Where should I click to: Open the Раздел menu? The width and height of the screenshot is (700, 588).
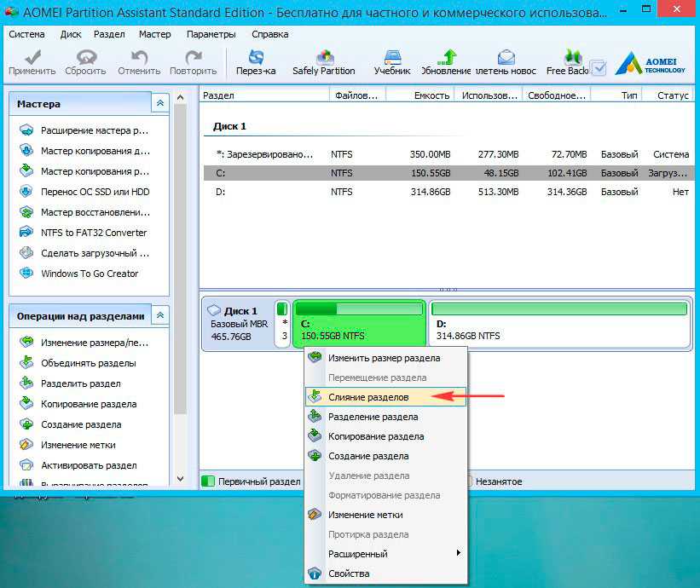tap(109, 34)
